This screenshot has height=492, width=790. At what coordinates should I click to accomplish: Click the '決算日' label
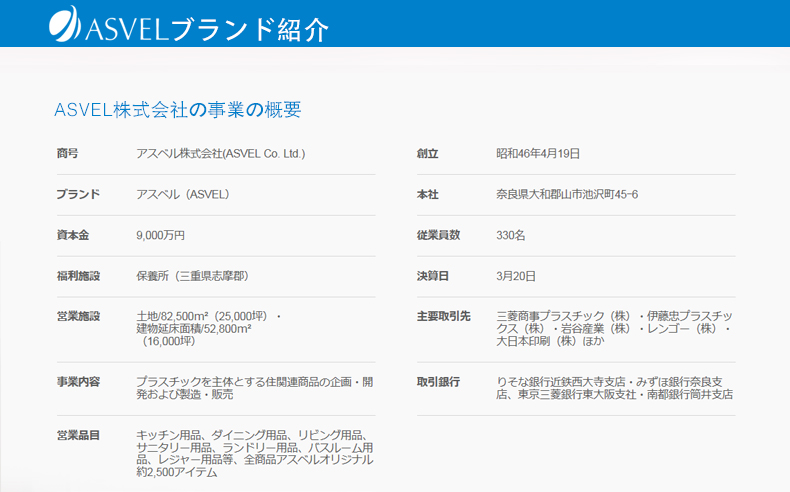pos(433,276)
